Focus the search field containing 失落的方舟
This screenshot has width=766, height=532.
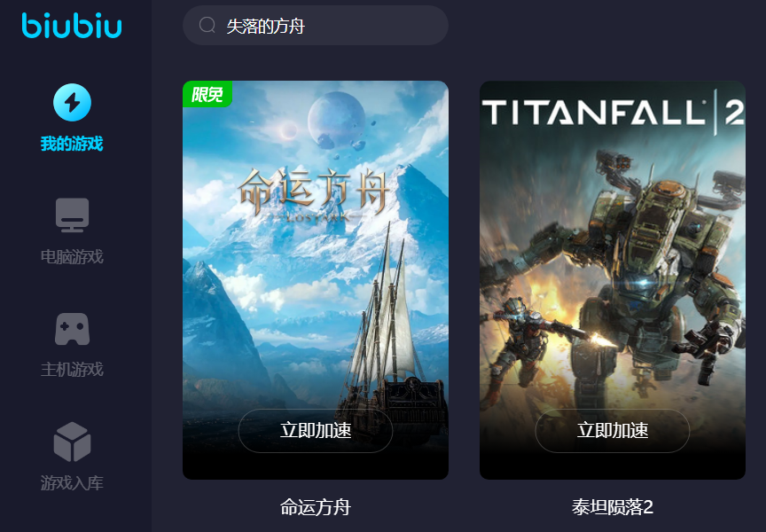pos(315,26)
